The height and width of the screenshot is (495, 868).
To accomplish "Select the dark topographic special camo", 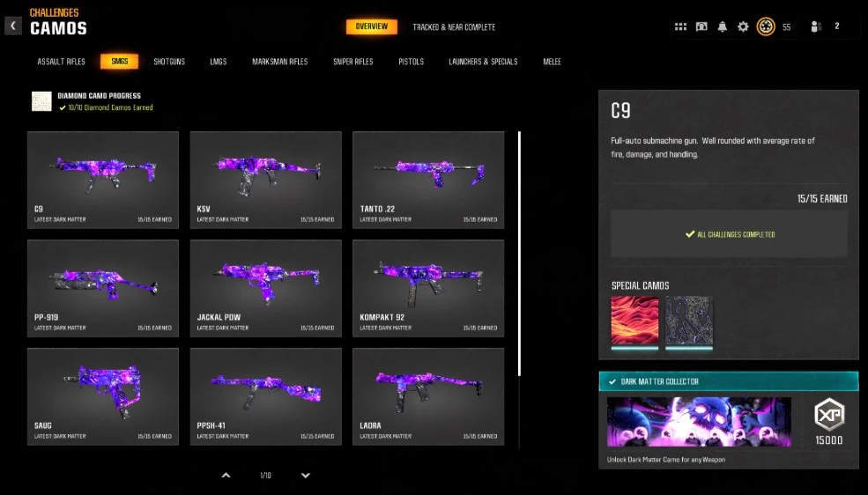I will point(688,321).
